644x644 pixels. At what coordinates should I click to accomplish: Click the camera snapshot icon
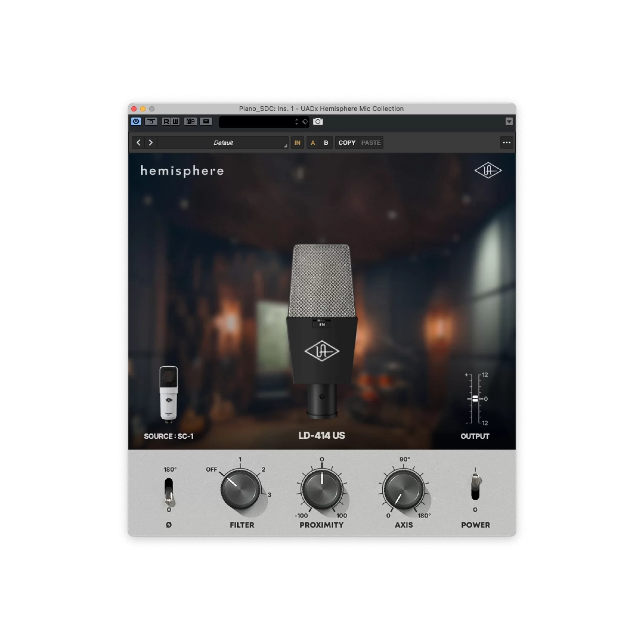(x=318, y=121)
